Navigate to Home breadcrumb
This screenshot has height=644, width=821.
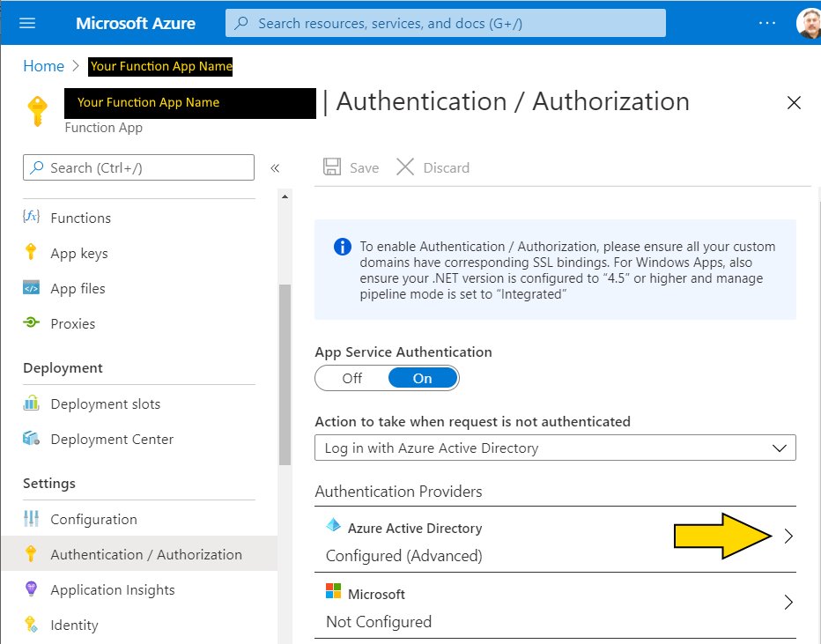[43, 65]
